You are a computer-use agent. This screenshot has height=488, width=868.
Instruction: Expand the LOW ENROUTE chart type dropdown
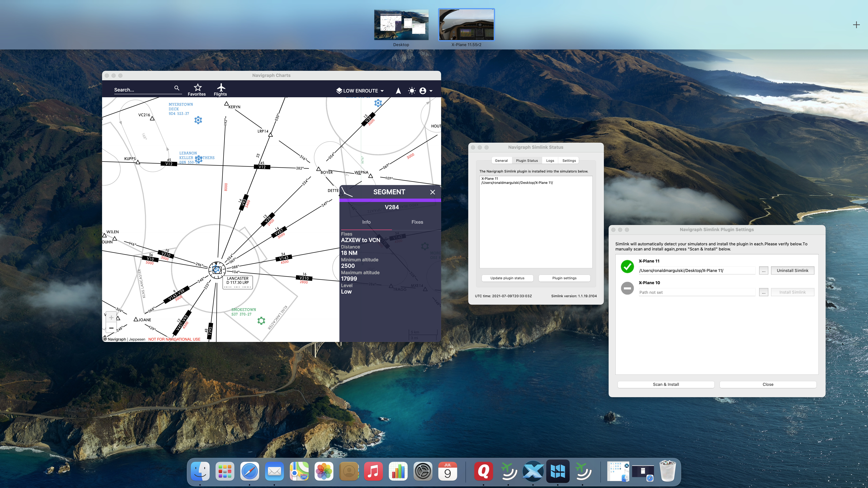click(360, 91)
